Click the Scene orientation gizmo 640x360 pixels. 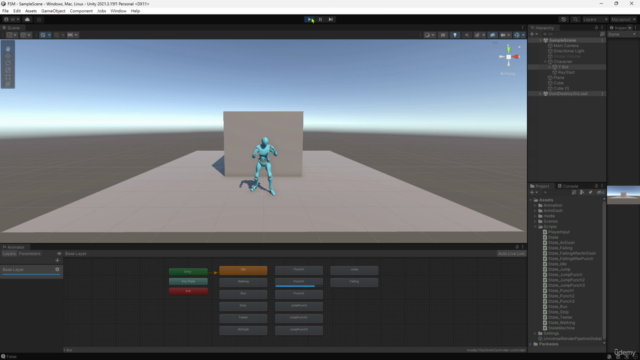click(x=509, y=57)
